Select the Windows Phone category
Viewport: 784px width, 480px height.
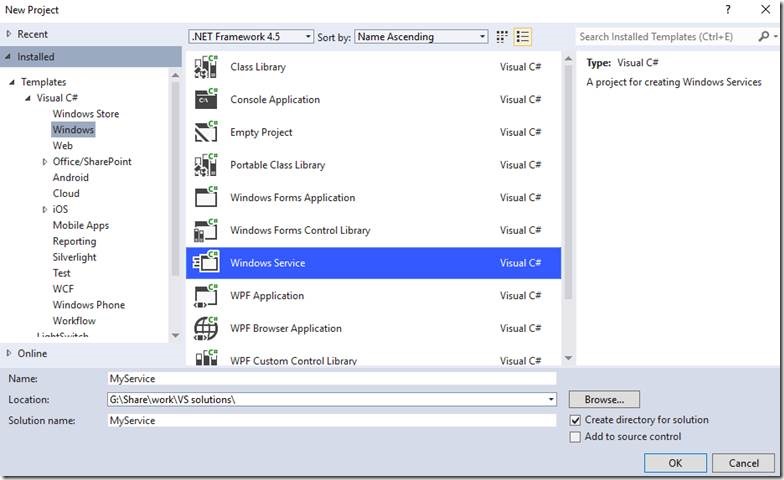pyautogui.click(x=88, y=305)
